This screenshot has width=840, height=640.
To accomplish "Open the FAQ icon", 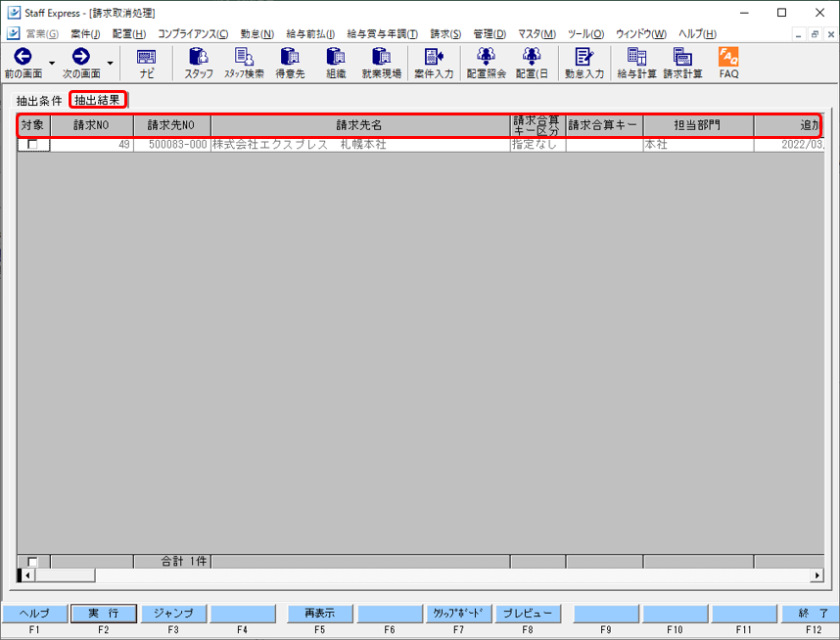I will coord(728,56).
